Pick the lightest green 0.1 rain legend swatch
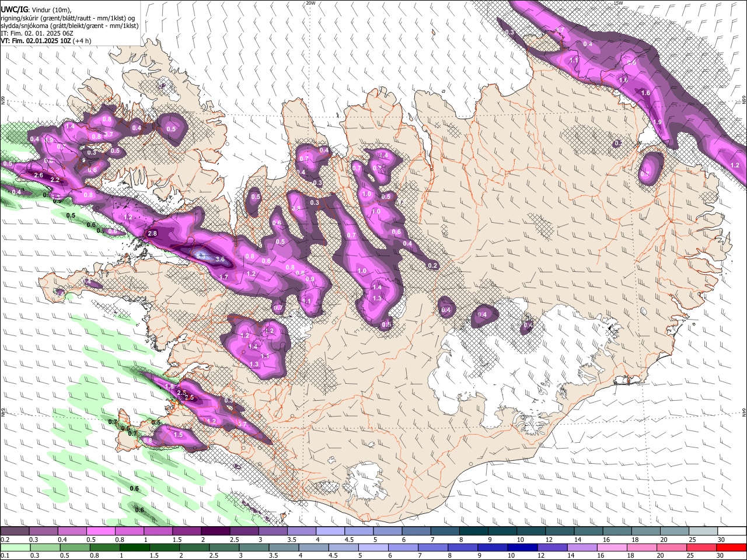 pyautogui.click(x=15, y=547)
